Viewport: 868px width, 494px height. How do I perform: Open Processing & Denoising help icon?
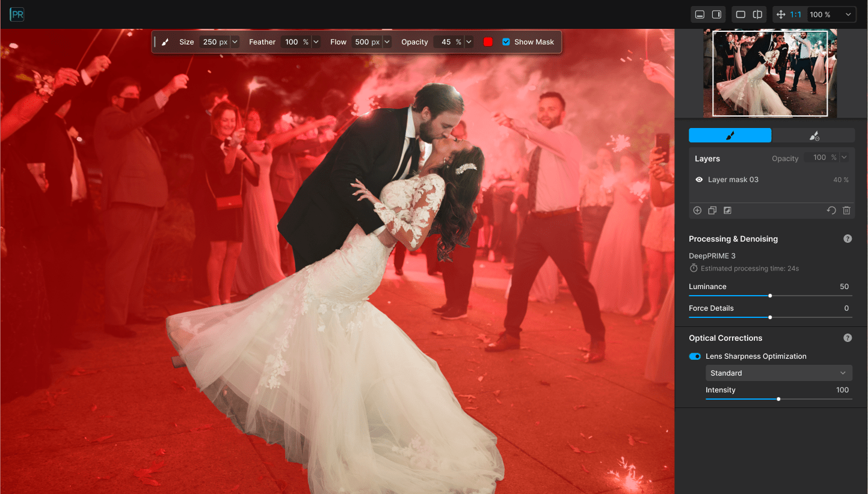(848, 239)
